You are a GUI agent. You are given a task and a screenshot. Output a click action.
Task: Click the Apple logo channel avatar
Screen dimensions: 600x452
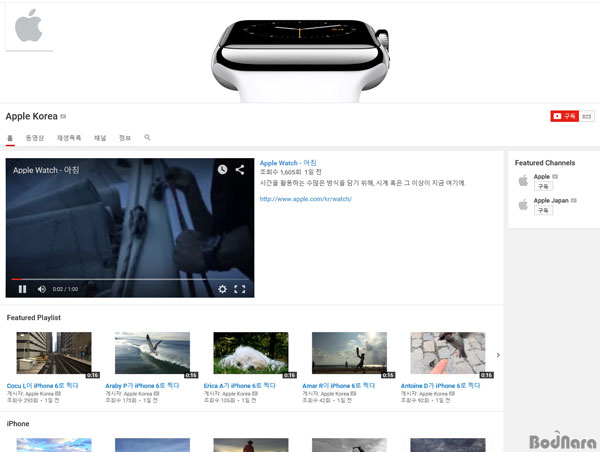pos(29,27)
